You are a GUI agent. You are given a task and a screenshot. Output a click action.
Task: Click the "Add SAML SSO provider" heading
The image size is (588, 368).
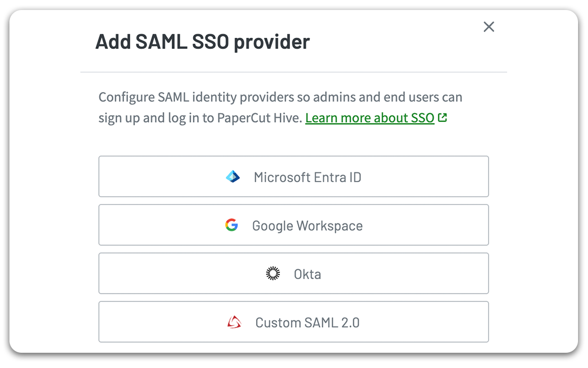(203, 42)
